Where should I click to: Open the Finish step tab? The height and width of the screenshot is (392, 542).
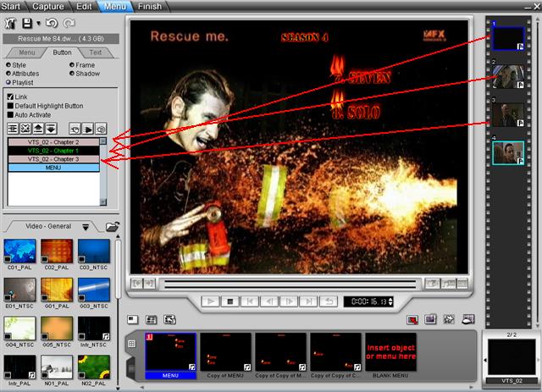click(x=150, y=6)
